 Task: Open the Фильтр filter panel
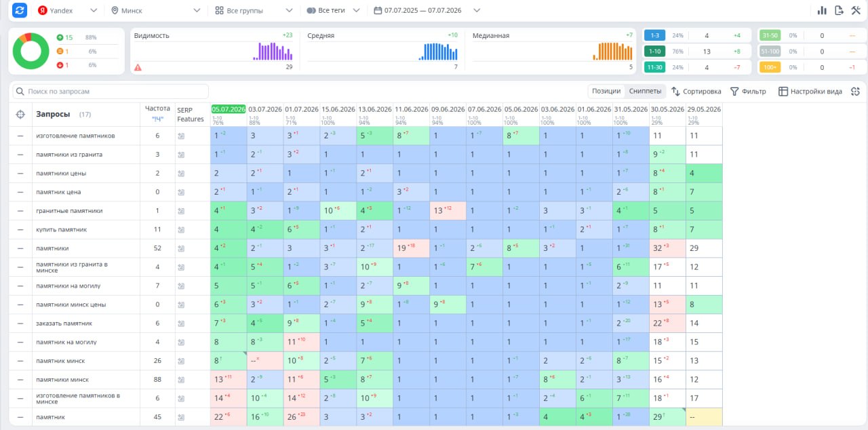click(748, 92)
